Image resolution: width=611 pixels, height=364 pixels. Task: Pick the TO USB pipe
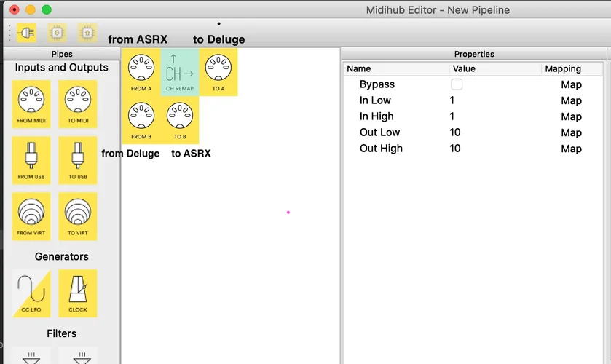[78, 160]
